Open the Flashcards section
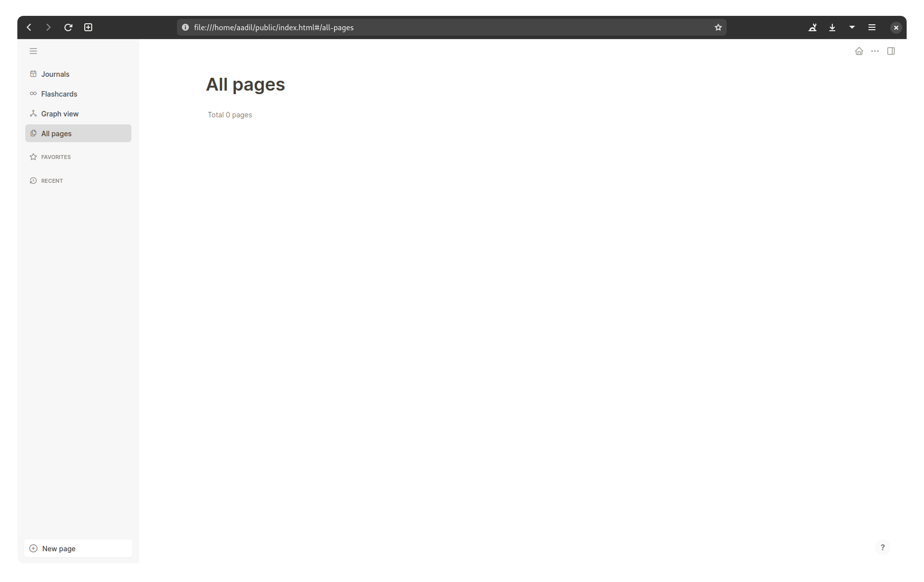Screen dimensions: 924x582 59,94
